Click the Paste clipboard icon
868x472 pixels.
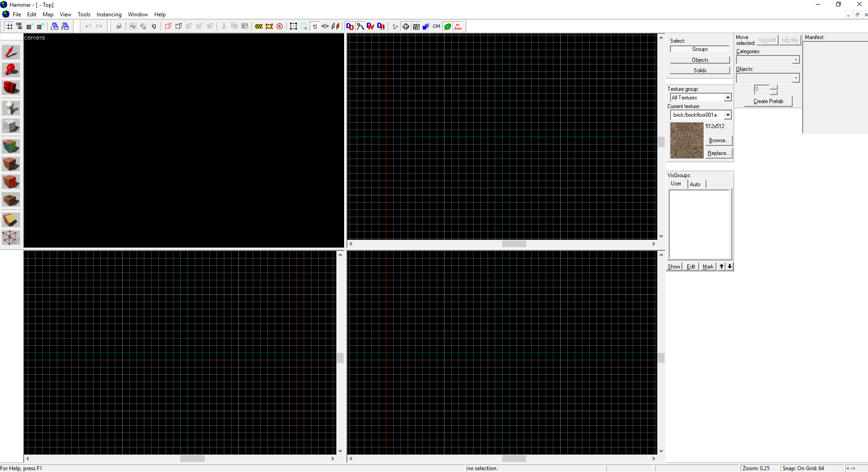click(245, 26)
